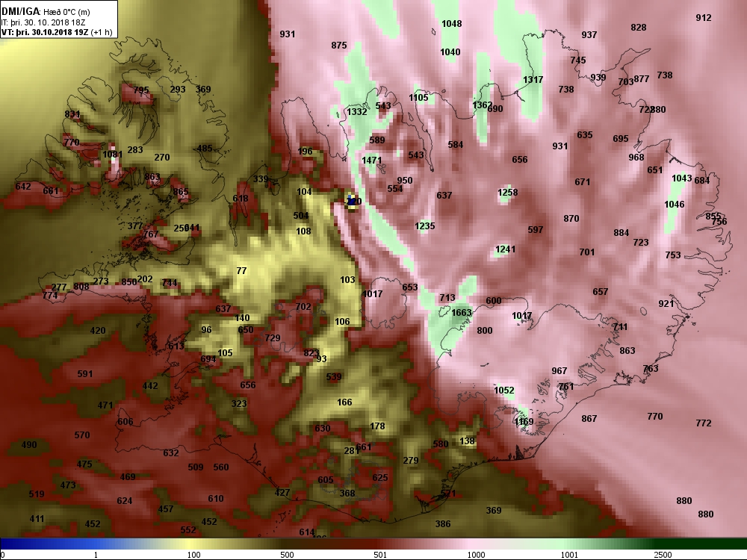The height and width of the screenshot is (560, 747).
Task: Click the map value 166
Action: click(x=344, y=402)
